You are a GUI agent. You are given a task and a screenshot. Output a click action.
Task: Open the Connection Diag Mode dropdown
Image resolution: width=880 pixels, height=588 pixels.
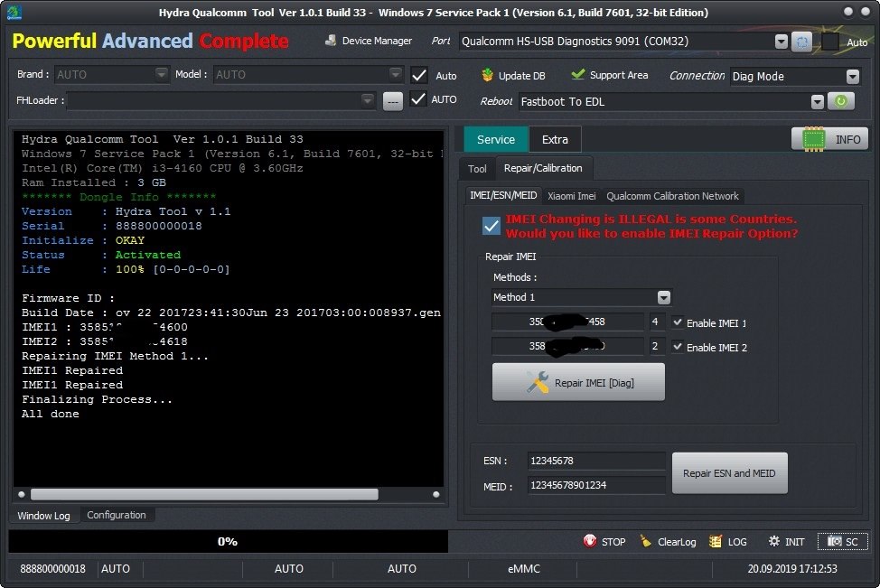(x=853, y=76)
